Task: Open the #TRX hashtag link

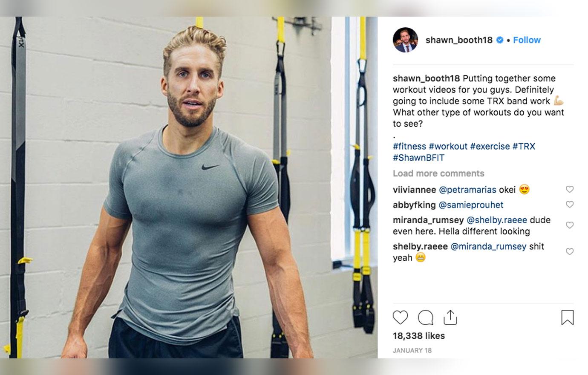Action: point(524,146)
